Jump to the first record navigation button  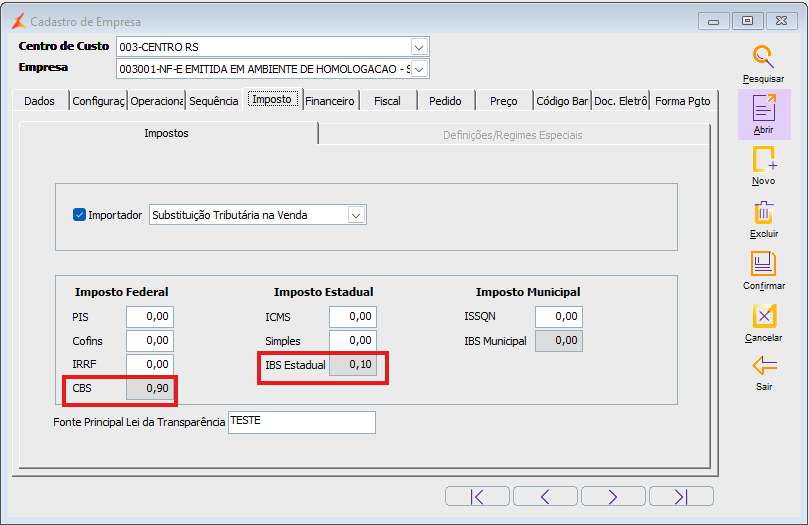(477, 497)
